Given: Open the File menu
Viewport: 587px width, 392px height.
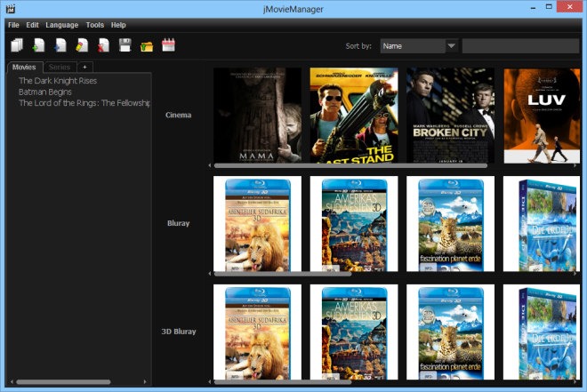Looking at the screenshot, I should tap(13, 25).
